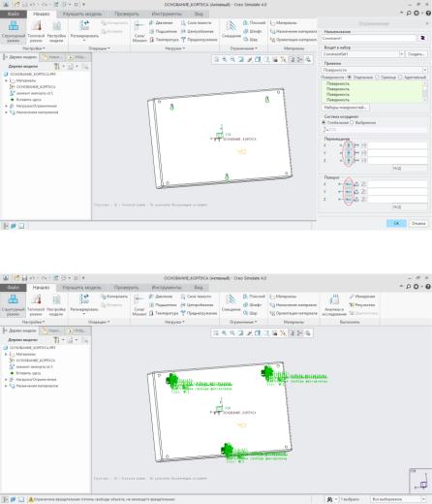Click Измерения in the bottom window ribbon
This screenshot has height=504, width=432.
click(x=362, y=297)
